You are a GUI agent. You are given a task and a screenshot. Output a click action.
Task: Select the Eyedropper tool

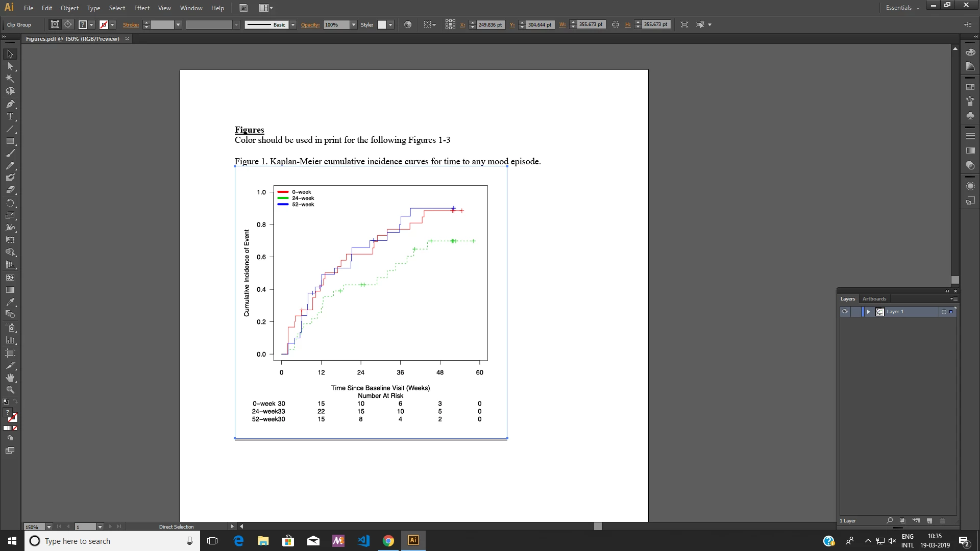[x=10, y=302]
